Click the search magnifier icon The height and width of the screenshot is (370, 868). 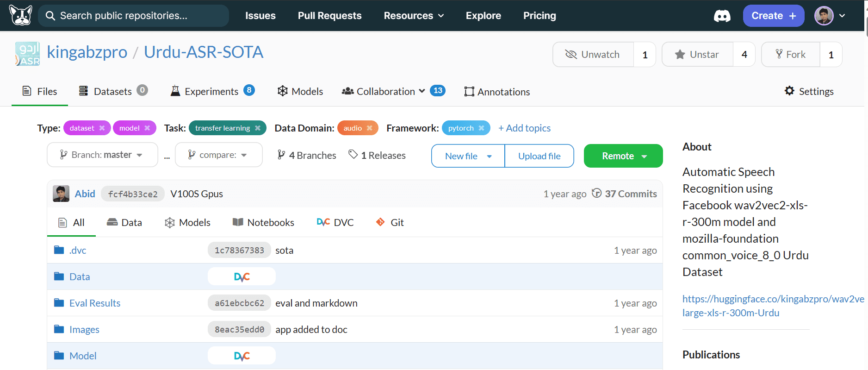click(50, 16)
